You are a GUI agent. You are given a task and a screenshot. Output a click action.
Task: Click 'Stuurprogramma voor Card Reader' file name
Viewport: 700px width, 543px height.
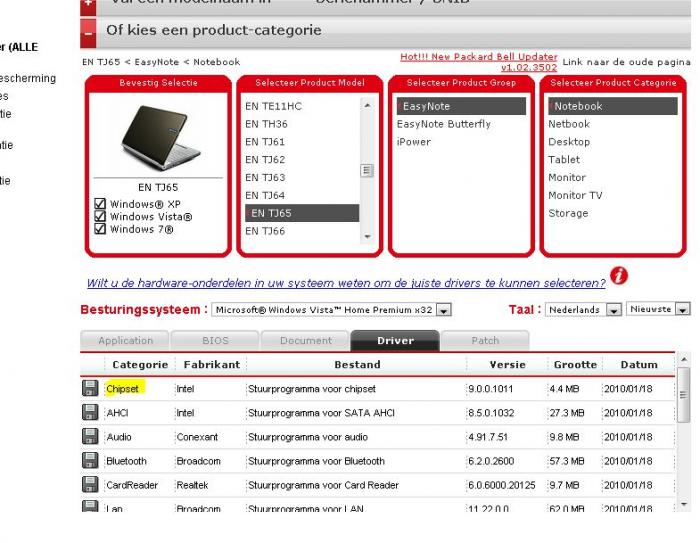coord(323,485)
